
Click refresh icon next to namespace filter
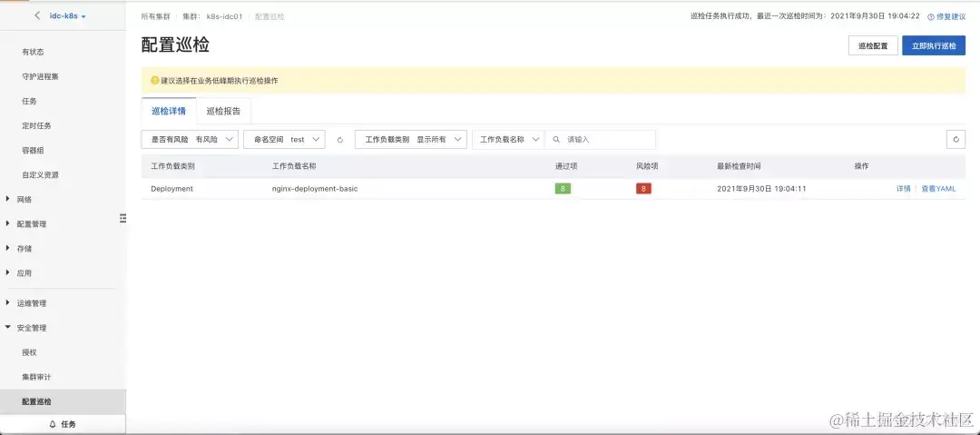(x=340, y=140)
